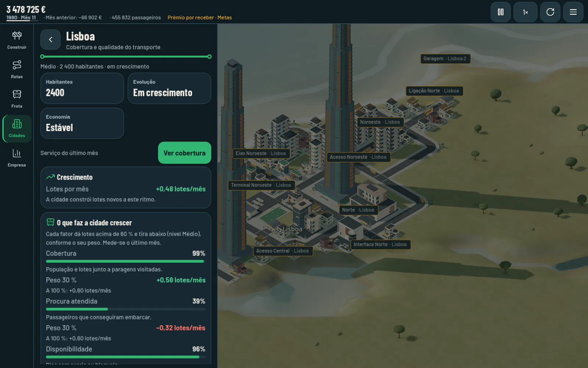
Task: Click the 3 478 725 € balance
Action: click(26, 9)
